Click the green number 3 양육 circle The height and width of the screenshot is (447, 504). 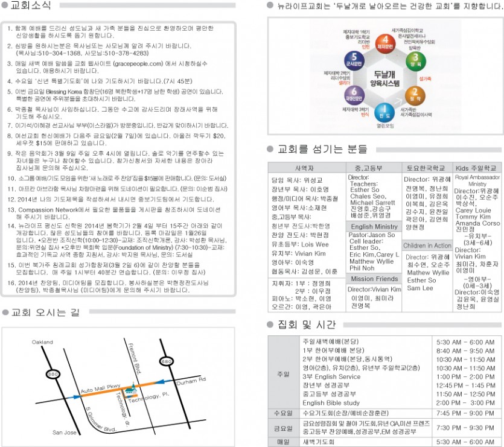[415, 61]
